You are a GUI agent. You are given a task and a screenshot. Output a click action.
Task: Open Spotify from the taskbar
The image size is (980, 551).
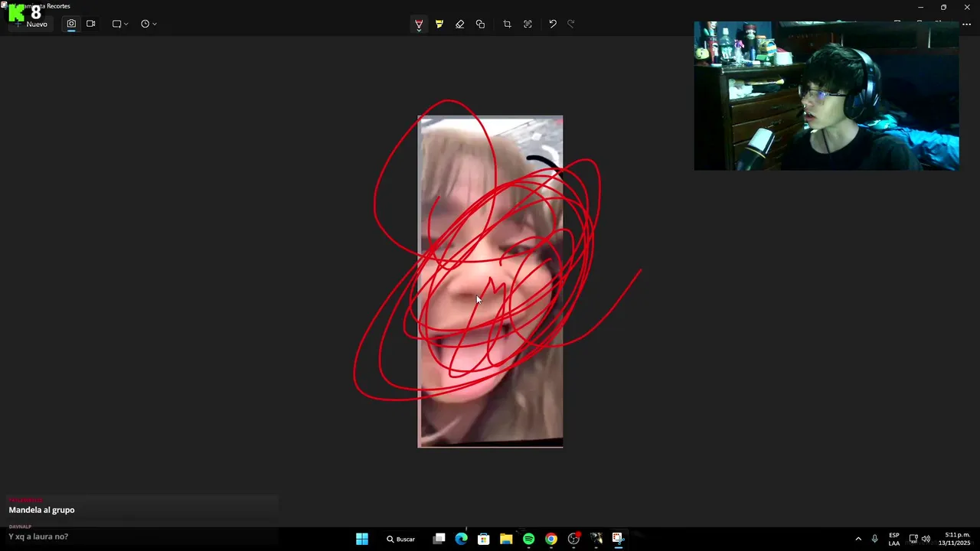(528, 539)
